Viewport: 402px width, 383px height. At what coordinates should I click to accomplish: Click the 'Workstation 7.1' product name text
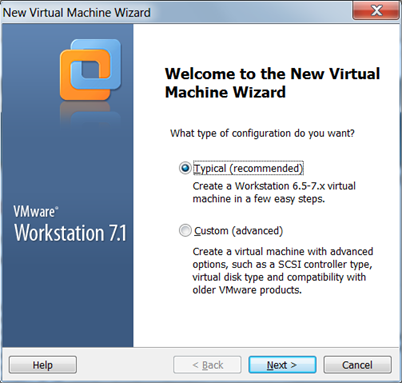70,233
